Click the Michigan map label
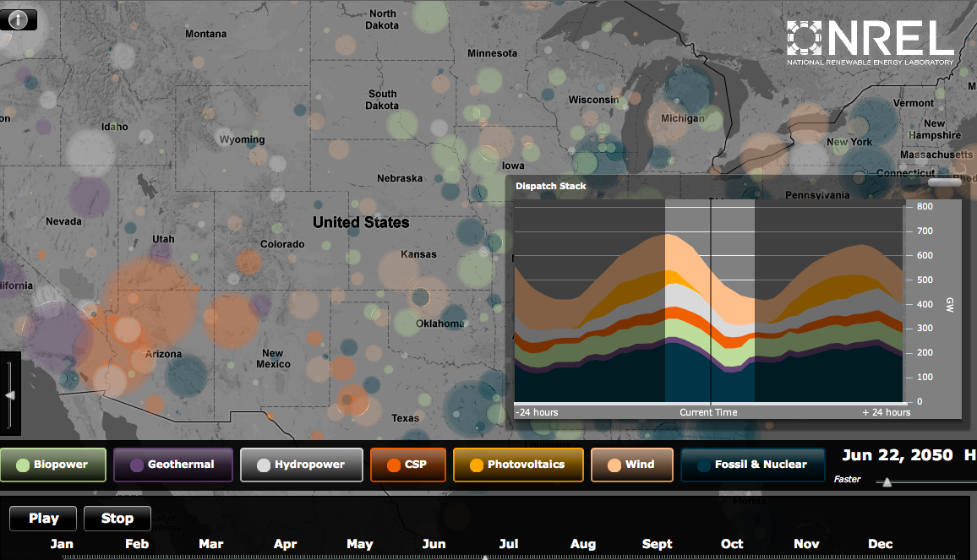The height and width of the screenshot is (560, 977). tap(683, 118)
